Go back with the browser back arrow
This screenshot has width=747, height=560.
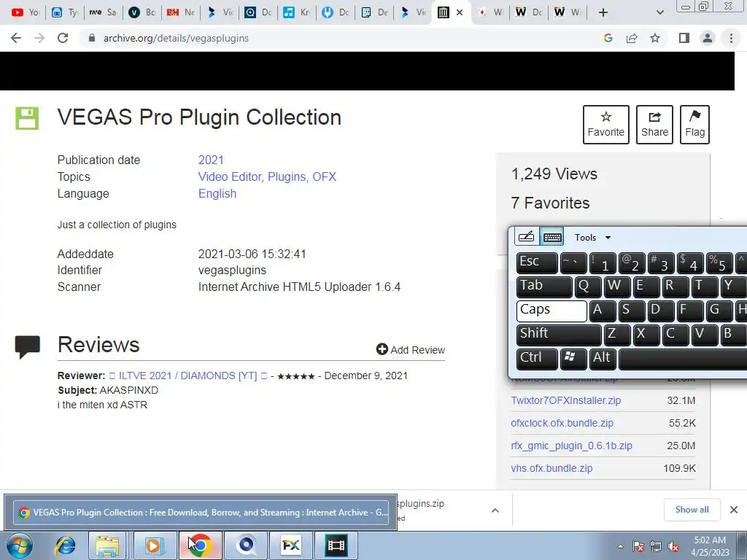(16, 38)
